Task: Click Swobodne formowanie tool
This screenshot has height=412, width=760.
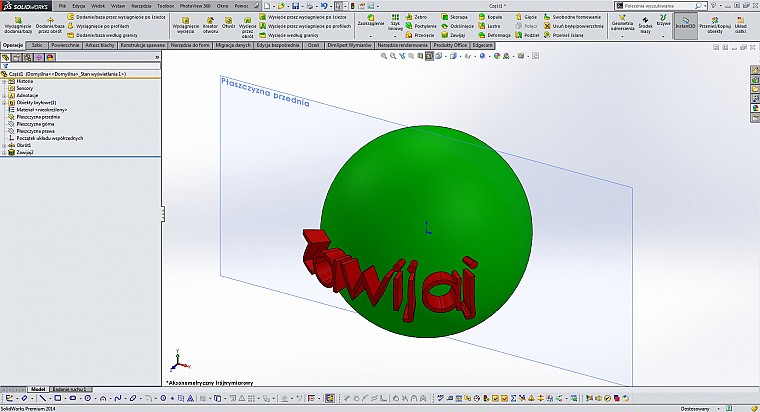Action: [x=572, y=17]
